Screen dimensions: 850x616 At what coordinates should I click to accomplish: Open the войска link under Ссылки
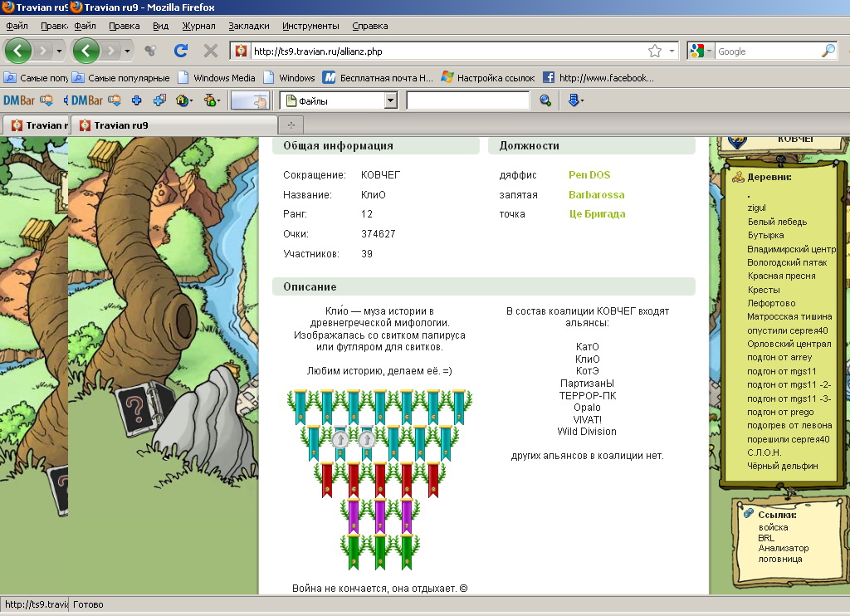pyautogui.click(x=773, y=527)
